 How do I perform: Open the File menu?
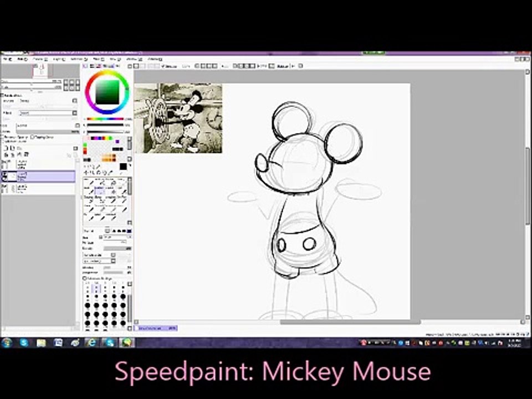[x=8, y=59]
